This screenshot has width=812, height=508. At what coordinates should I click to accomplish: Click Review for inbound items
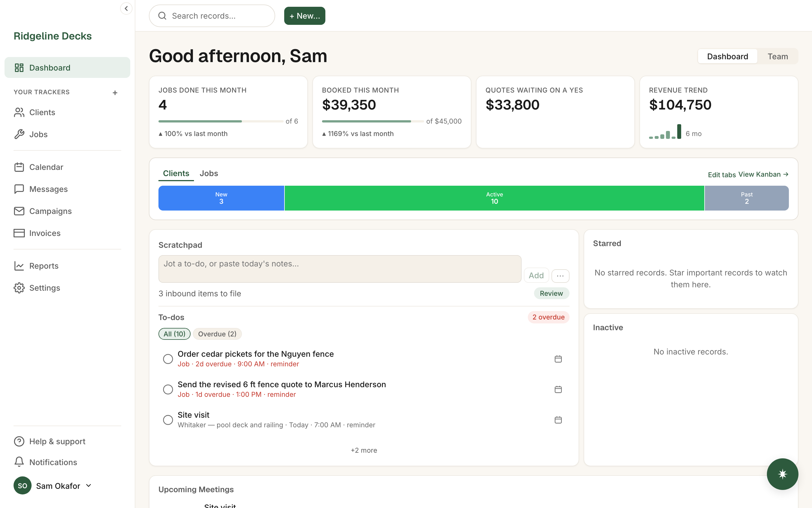[x=551, y=293]
